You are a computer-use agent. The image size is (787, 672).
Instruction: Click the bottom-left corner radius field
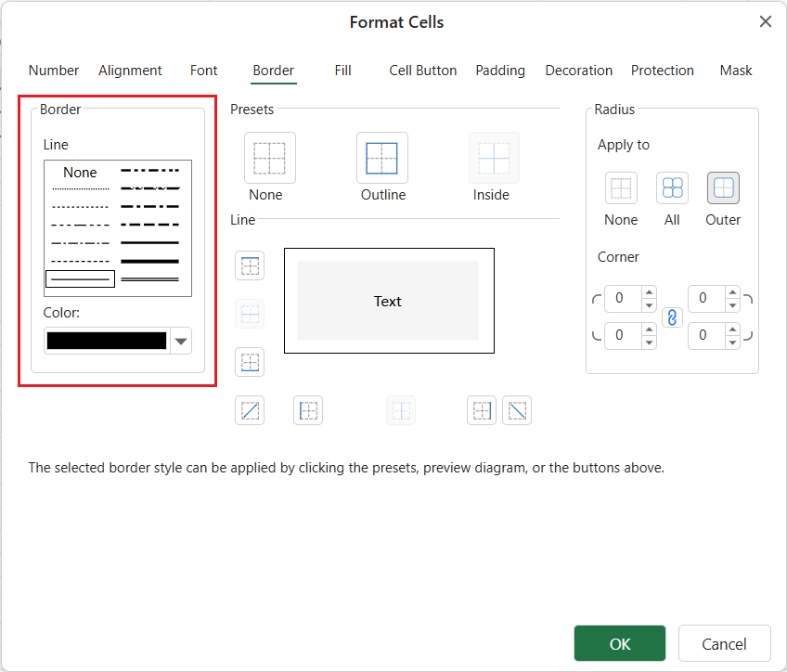[x=624, y=336]
